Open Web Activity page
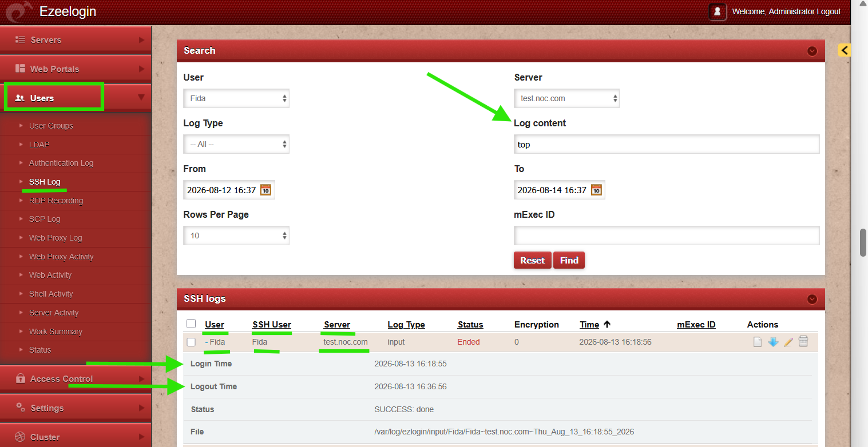868x447 pixels. (50, 275)
